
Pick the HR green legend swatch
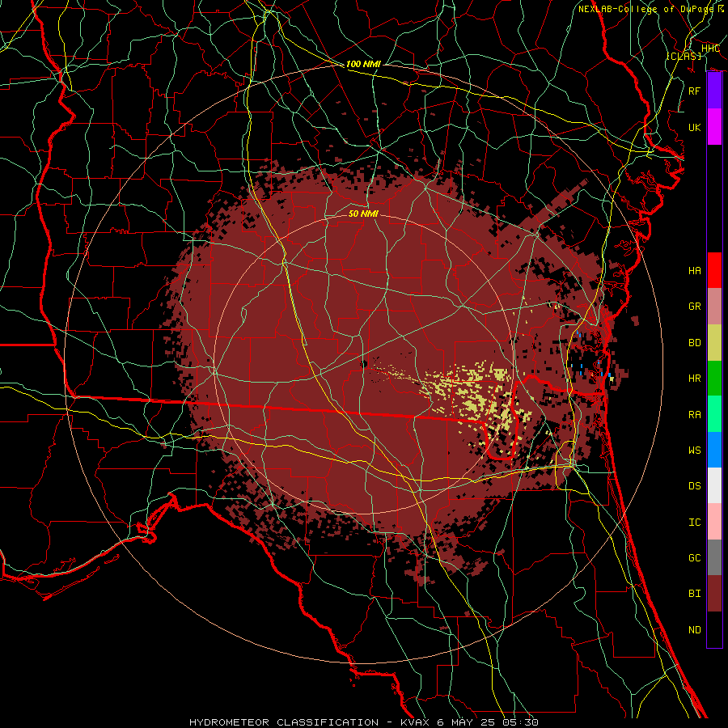pyautogui.click(x=714, y=379)
